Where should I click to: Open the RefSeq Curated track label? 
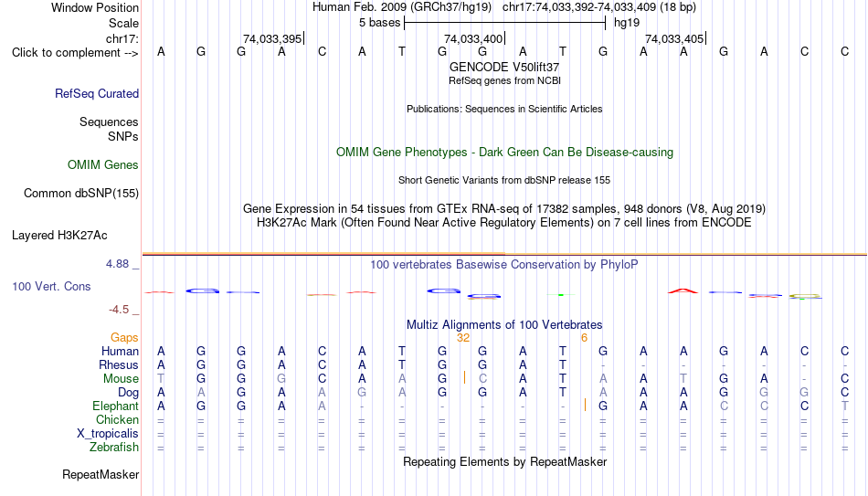click(97, 93)
